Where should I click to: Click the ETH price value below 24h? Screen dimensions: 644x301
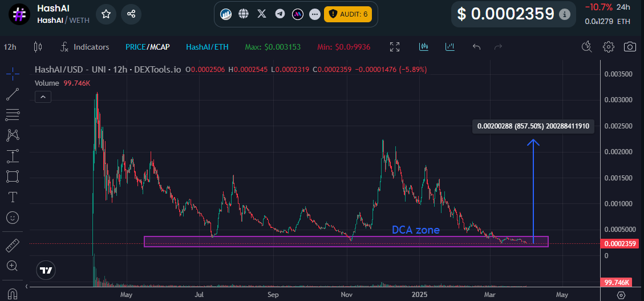point(607,21)
